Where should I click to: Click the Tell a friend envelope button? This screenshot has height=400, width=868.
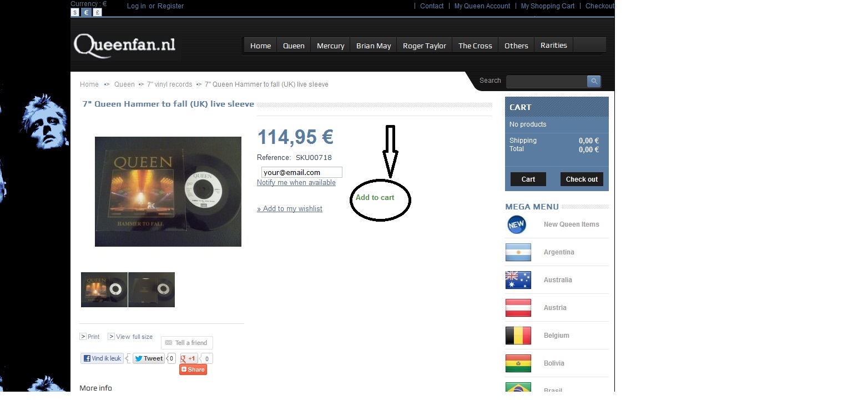click(x=187, y=343)
